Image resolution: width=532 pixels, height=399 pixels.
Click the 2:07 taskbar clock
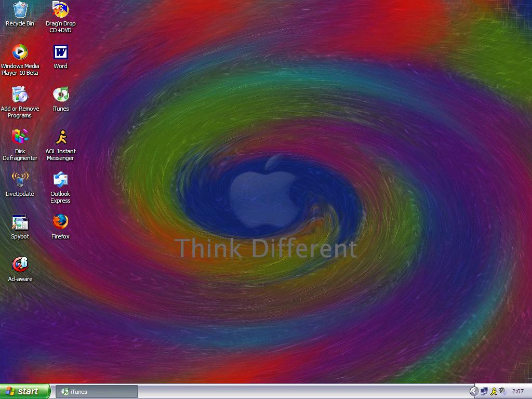point(518,392)
